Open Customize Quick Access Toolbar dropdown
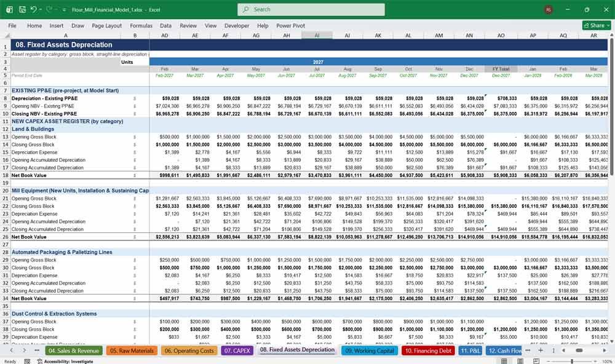This screenshot has width=615, height=364. tap(64, 10)
